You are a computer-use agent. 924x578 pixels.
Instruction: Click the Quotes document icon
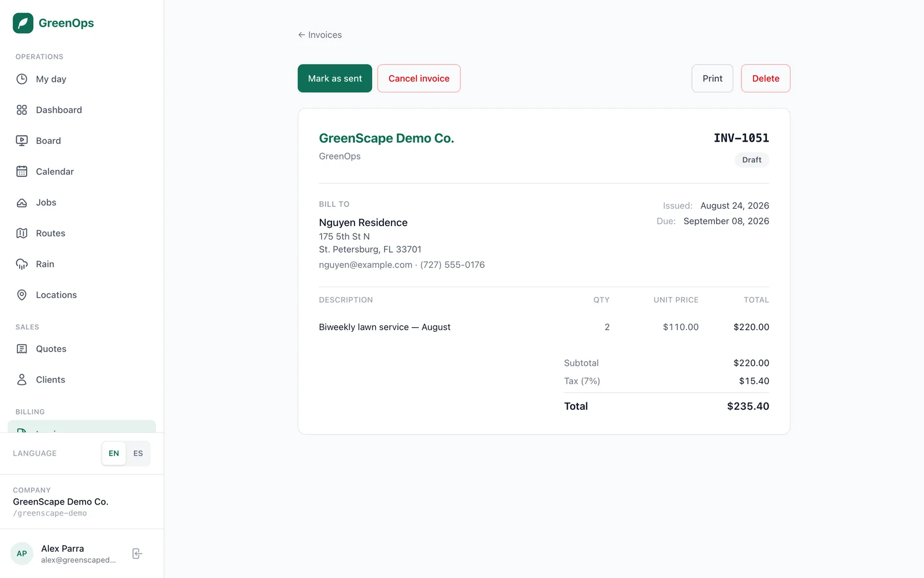tap(22, 349)
